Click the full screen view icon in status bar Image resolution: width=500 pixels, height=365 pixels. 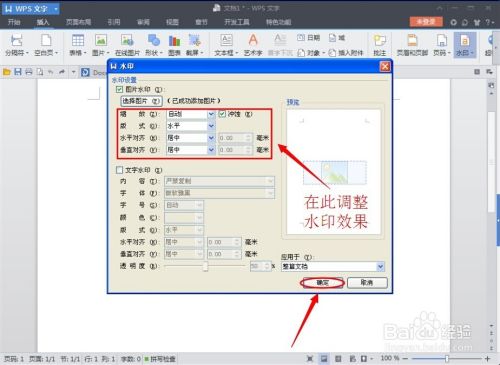[x=310, y=359]
